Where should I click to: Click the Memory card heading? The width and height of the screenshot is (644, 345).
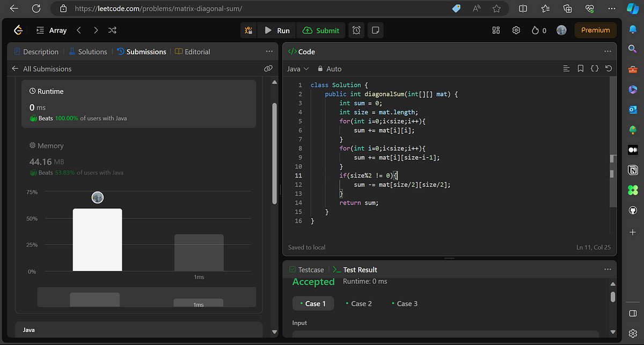pyautogui.click(x=46, y=146)
